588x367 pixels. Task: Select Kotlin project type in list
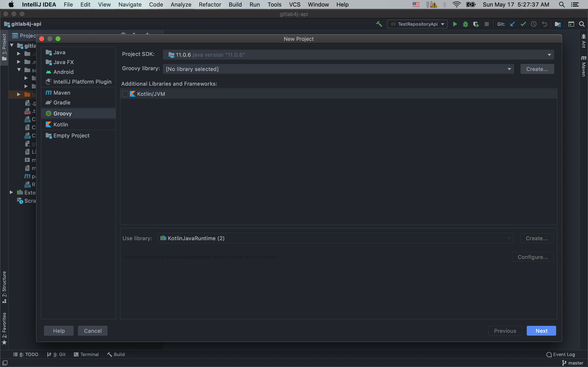60,125
